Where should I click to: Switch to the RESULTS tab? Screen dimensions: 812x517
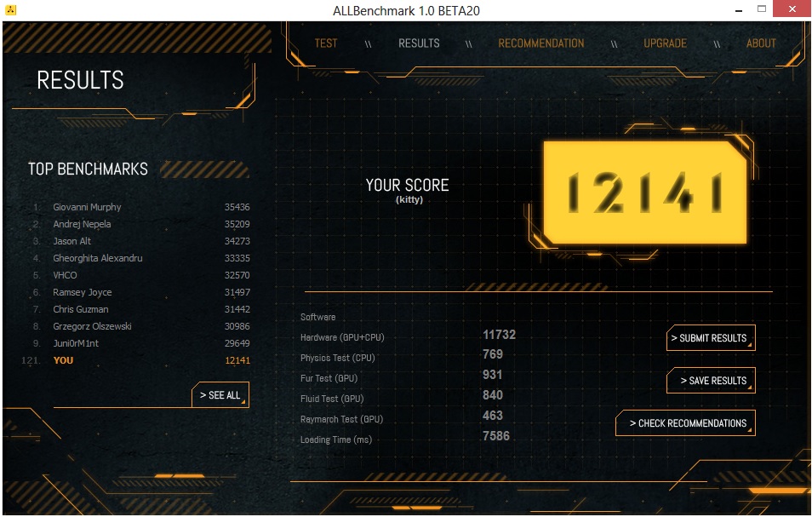pos(419,43)
